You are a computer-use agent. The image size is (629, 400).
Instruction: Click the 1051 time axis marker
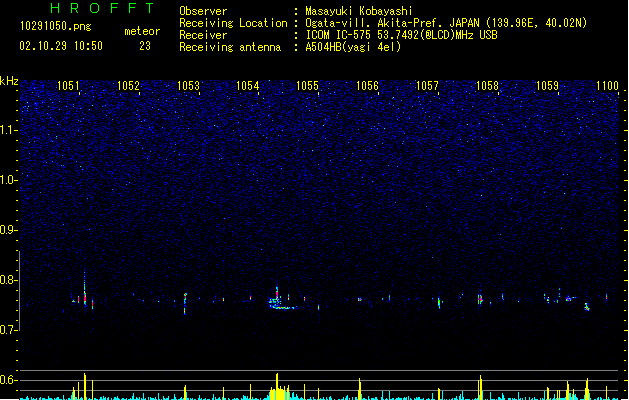tap(68, 86)
